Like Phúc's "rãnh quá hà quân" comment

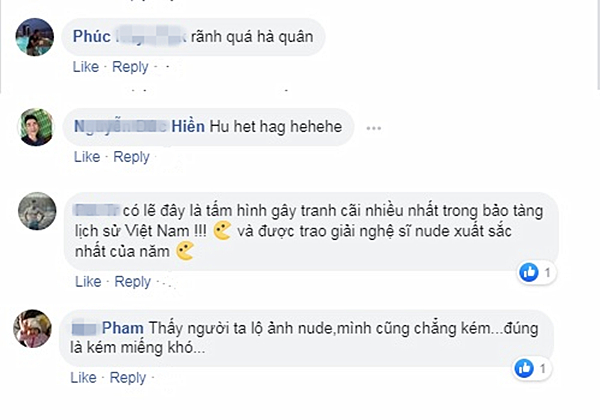(86, 67)
